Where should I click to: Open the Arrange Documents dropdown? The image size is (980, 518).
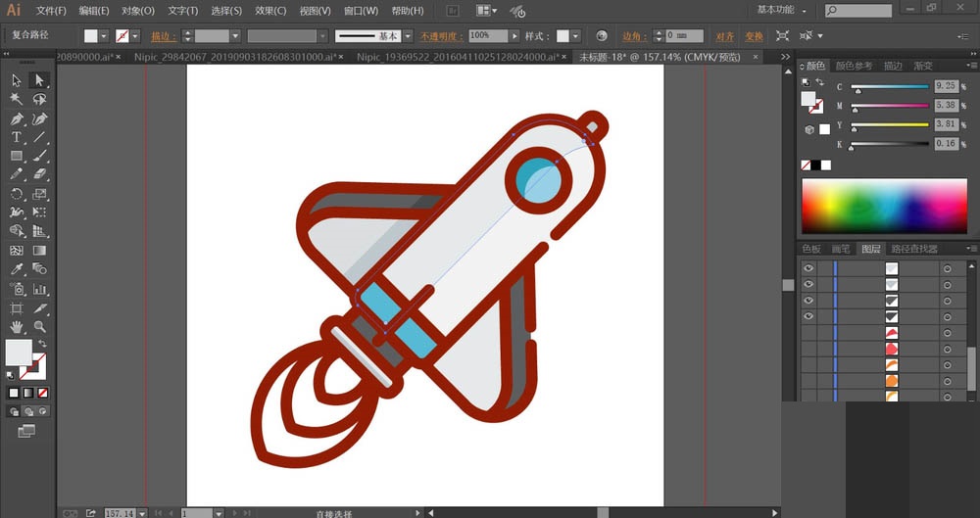tap(487, 11)
